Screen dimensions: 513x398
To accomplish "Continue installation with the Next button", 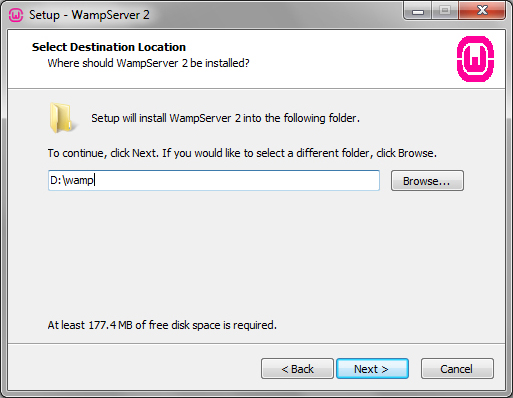I will coord(372,369).
